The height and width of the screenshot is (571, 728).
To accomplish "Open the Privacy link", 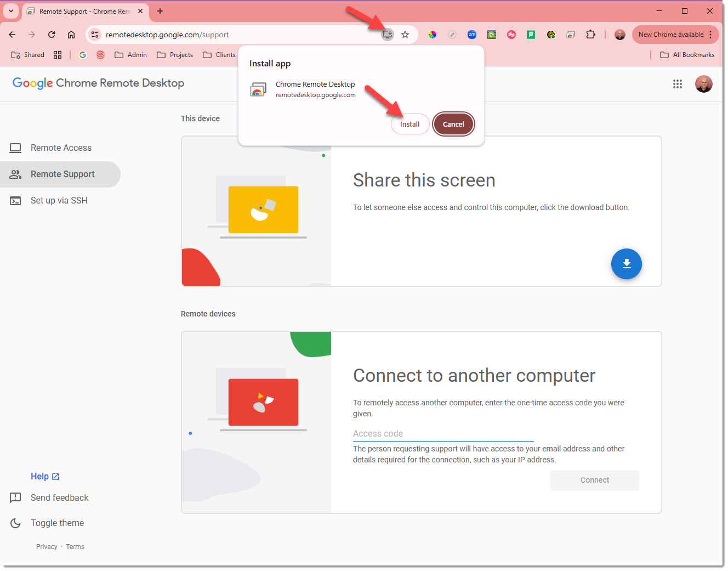I will pyautogui.click(x=47, y=547).
